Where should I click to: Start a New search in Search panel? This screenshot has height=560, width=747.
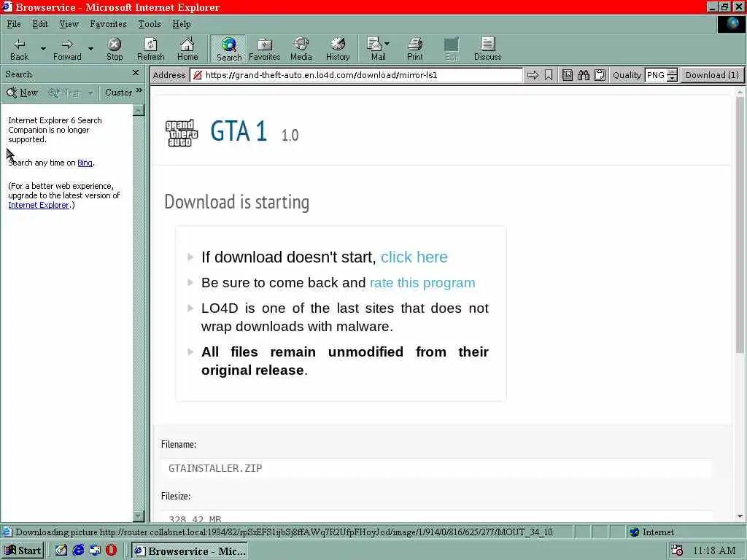pyautogui.click(x=23, y=93)
